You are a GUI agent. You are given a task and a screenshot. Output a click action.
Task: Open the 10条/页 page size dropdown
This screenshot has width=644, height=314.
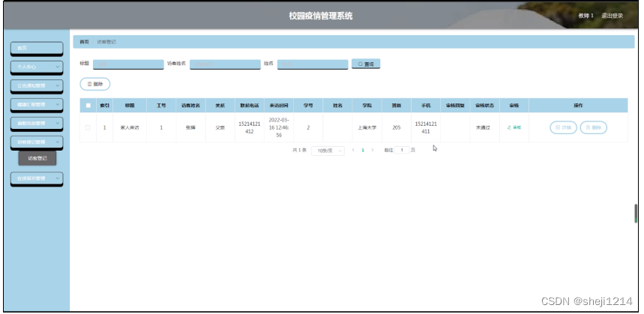click(328, 151)
